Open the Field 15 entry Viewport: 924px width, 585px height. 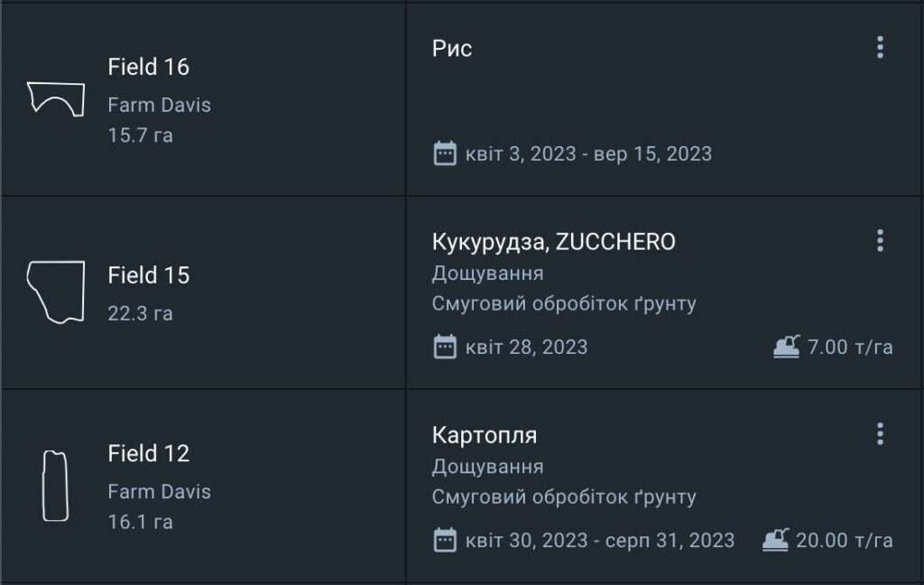[148, 275]
